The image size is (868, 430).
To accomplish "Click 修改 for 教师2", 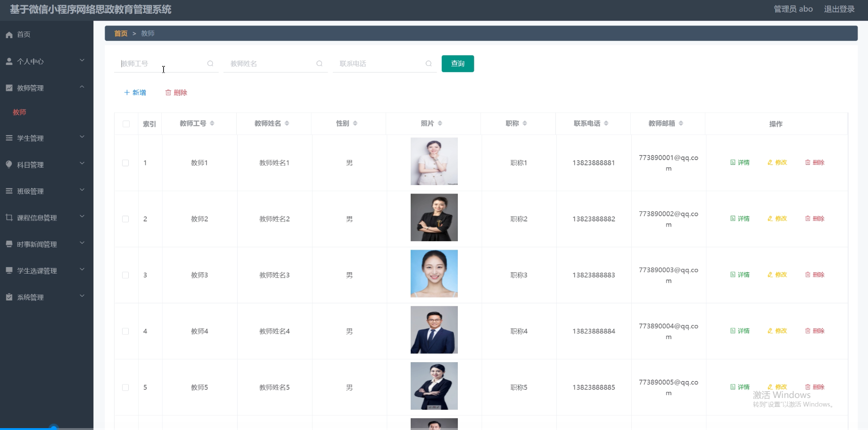I will pyautogui.click(x=777, y=219).
